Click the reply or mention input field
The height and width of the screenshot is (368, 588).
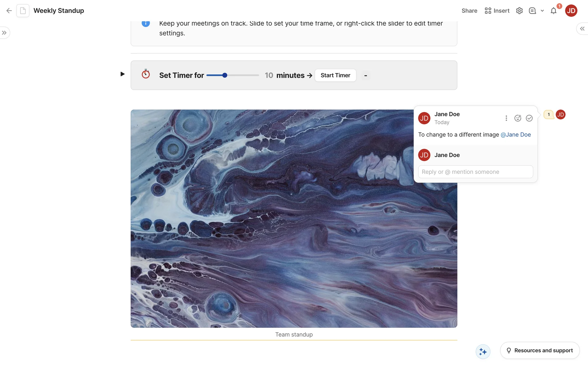[475, 172]
